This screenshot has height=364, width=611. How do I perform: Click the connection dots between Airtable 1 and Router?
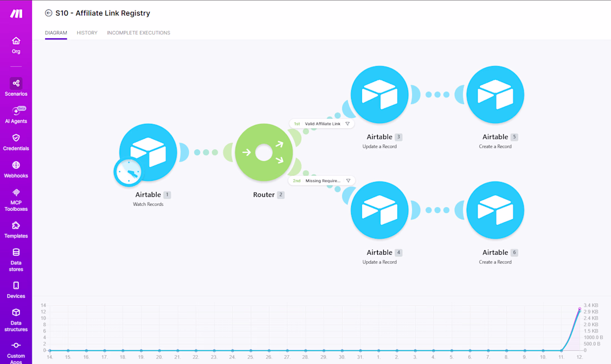tap(206, 152)
